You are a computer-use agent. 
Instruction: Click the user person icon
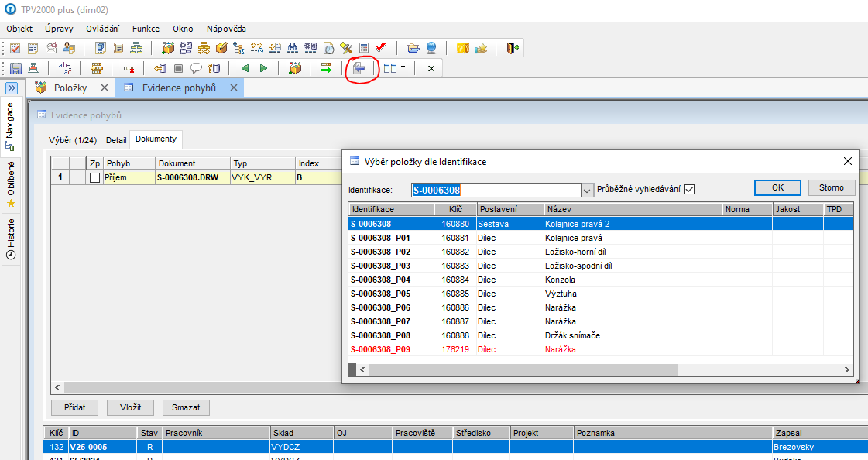[69, 48]
